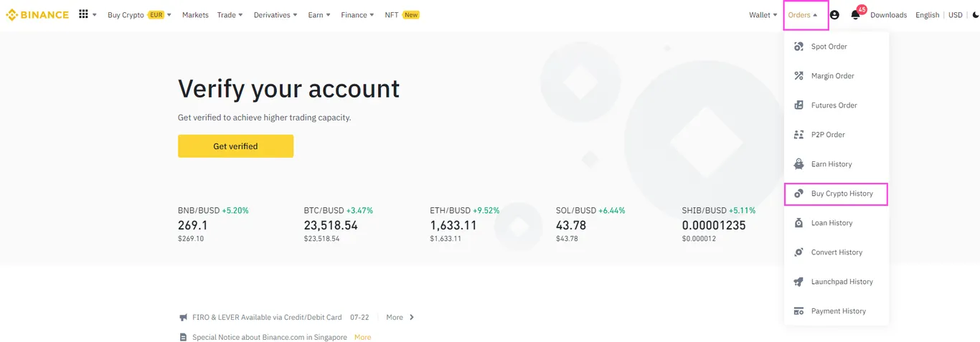Click the Futures Order icon
Screen dimensions: 980x342
coord(798,105)
